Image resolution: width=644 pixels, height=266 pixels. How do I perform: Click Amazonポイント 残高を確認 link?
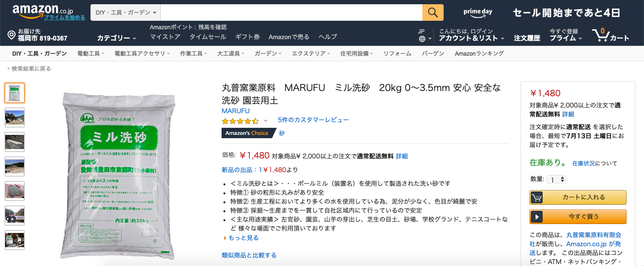tap(188, 27)
